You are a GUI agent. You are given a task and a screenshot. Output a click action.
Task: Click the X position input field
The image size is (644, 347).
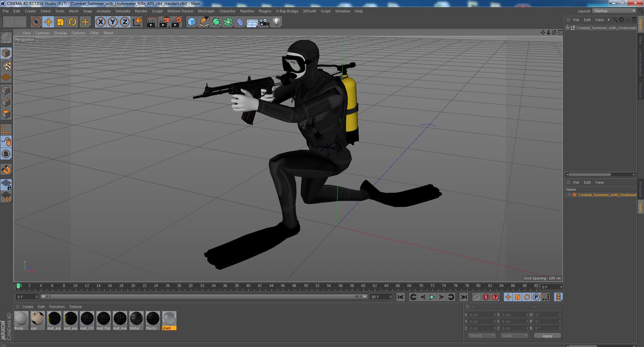click(482, 315)
